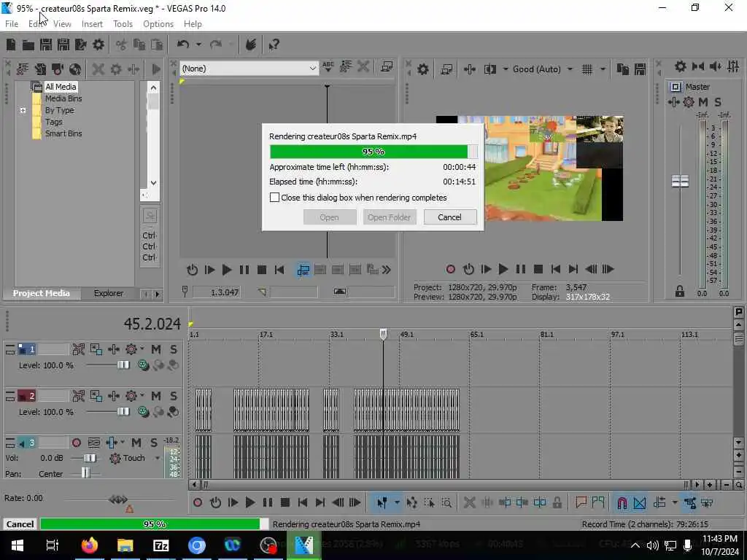Click the Master volume fader
The height and width of the screenshot is (560, 747).
pos(680,182)
